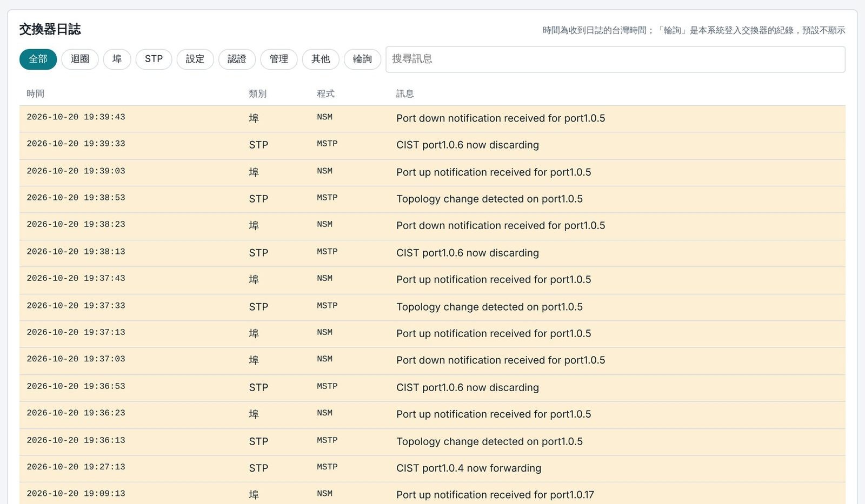Click Topology change message at 19:38:53

[x=489, y=199]
